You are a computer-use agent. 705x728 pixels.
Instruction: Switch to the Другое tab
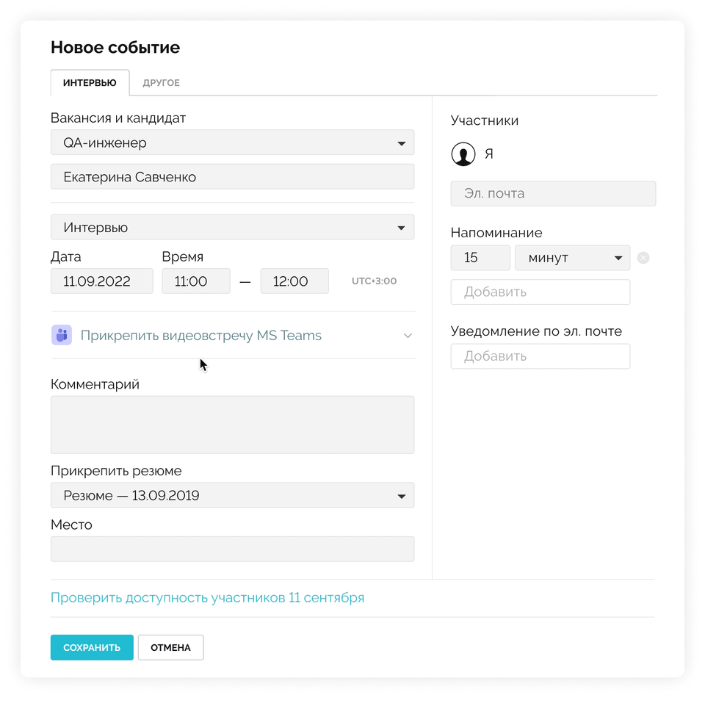161,83
